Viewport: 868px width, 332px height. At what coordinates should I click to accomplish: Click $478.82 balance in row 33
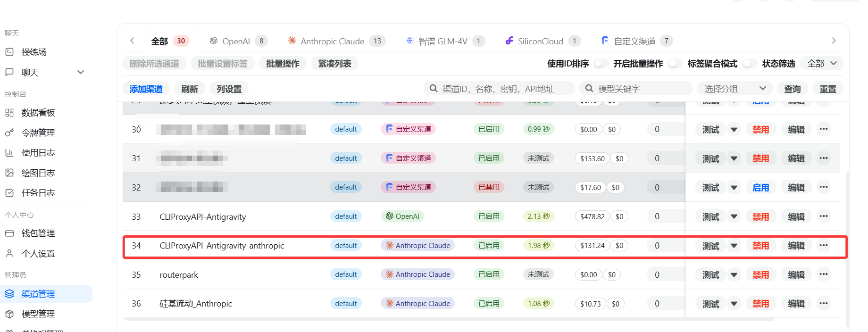click(593, 216)
